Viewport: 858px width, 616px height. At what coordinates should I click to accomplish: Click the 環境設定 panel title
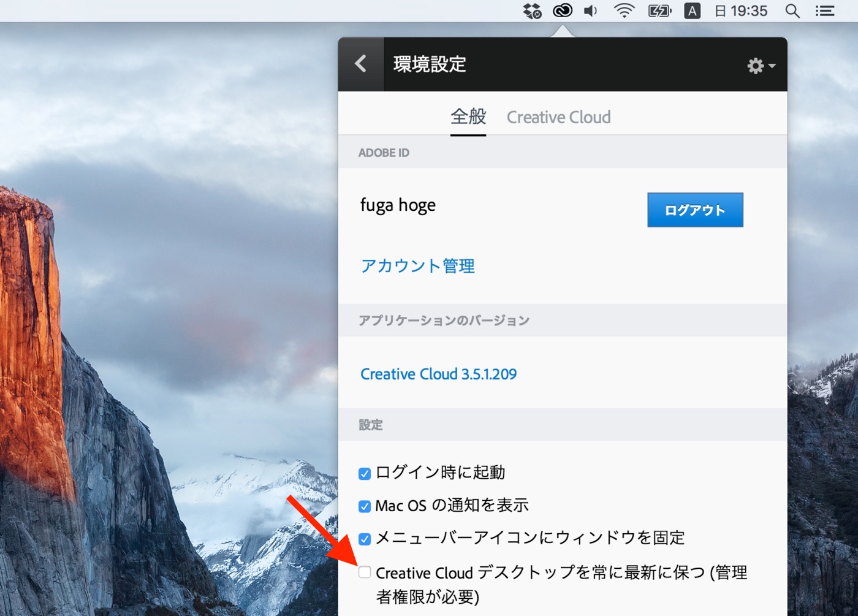coord(430,64)
